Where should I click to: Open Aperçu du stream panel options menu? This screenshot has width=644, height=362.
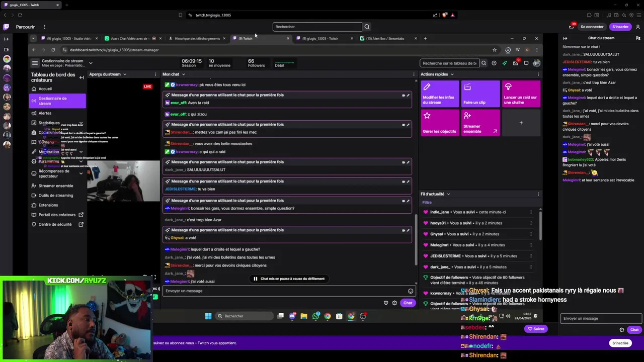pos(155,74)
